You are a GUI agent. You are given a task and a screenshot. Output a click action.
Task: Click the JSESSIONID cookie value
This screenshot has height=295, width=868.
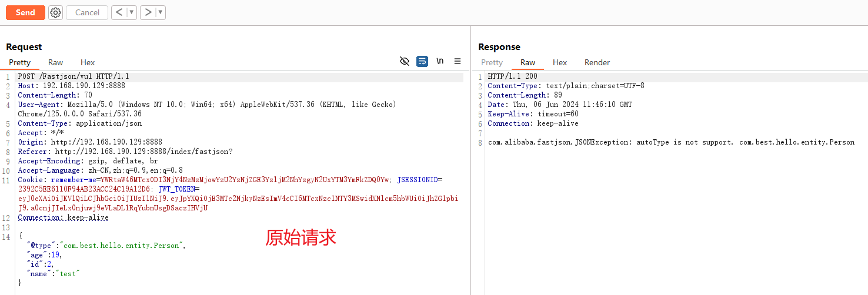coord(85,189)
